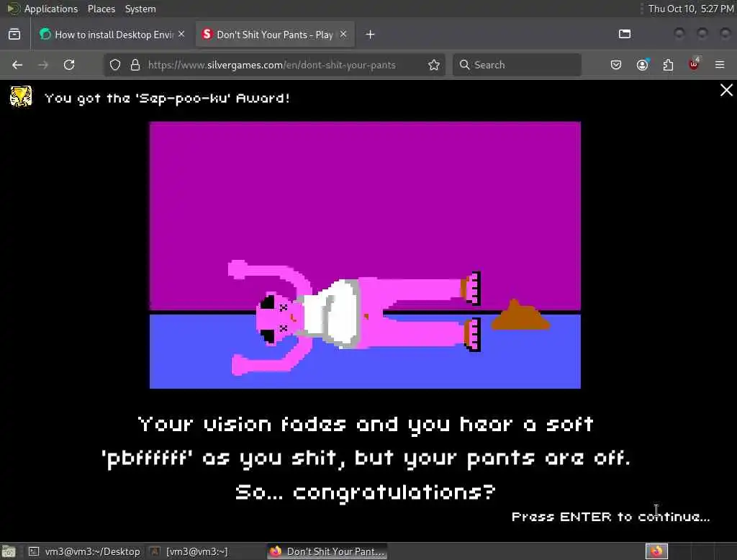Click the show desktop icon in bottom panel

click(9, 551)
